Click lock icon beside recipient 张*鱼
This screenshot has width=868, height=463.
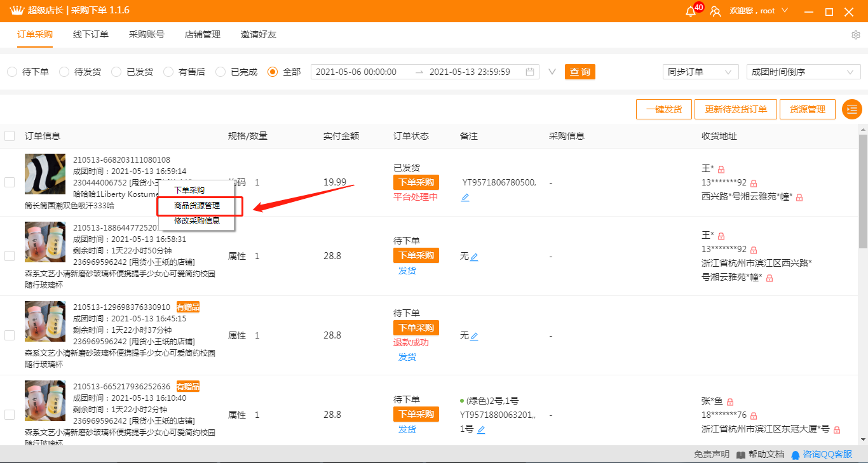(x=730, y=402)
